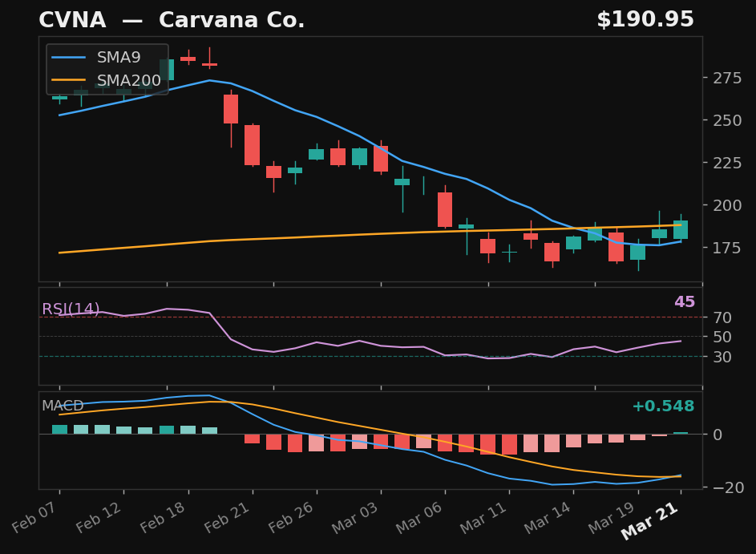Click the Mar 03 date label

click(354, 517)
